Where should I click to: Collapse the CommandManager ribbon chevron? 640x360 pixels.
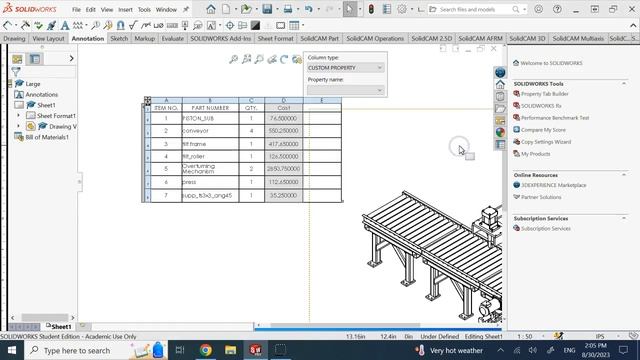pos(633,25)
